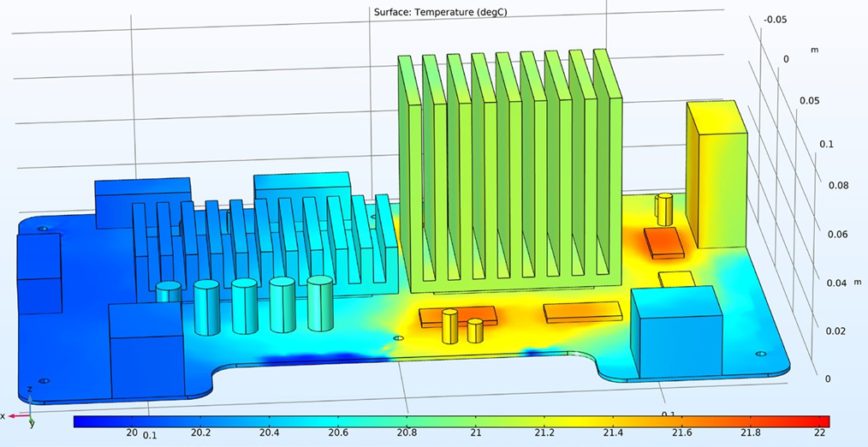
Task: Click the dark blue end of color legend
Action: point(86,421)
